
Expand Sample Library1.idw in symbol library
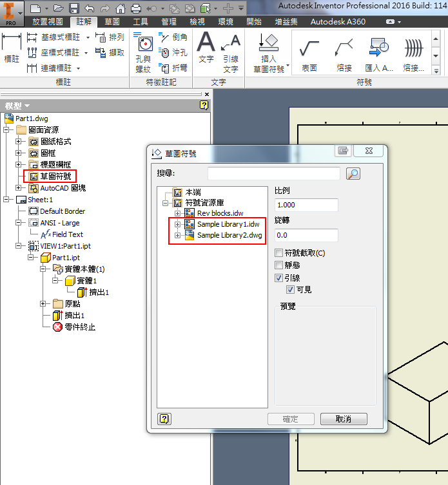click(177, 224)
